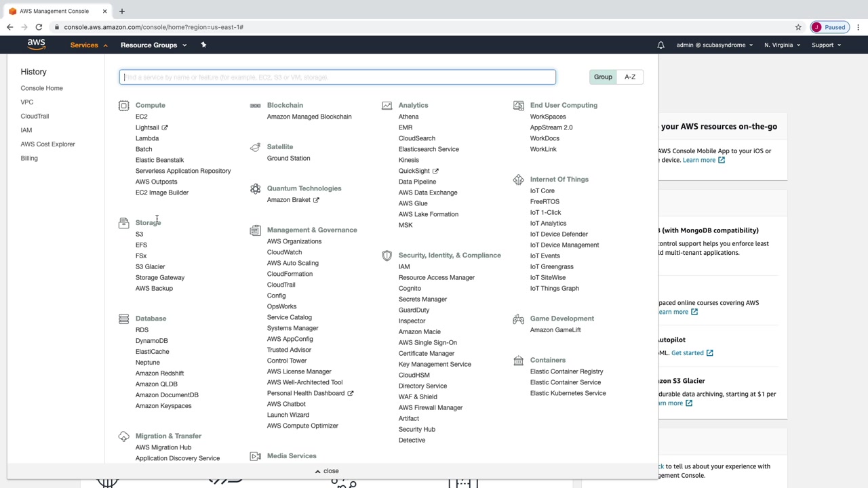Viewport: 868px width, 488px height.
Task: Open the CloudWatch service
Action: click(x=284, y=252)
